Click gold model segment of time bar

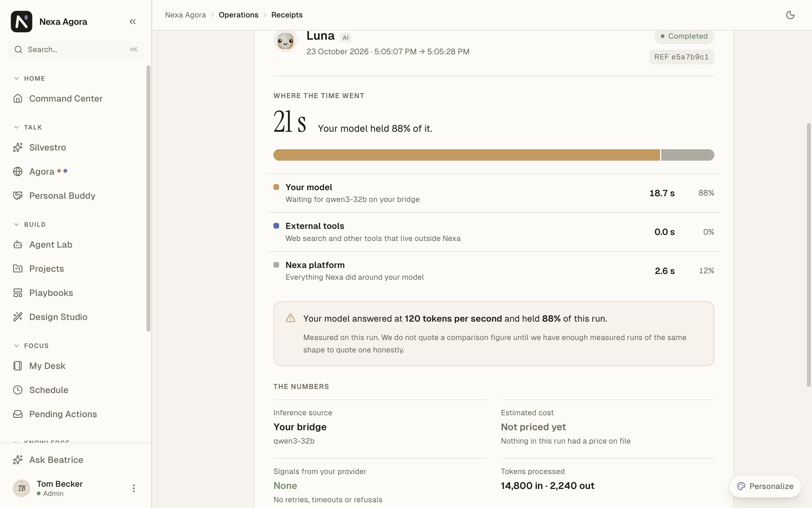click(x=467, y=155)
